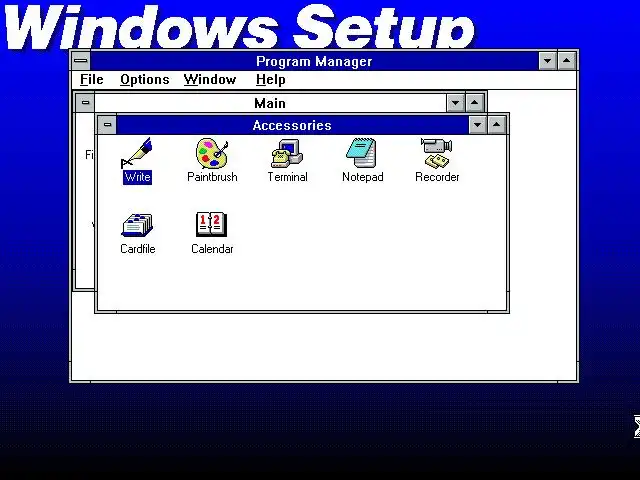The image size is (640, 480).
Task: Click the Accessories title bar
Action: click(292, 125)
